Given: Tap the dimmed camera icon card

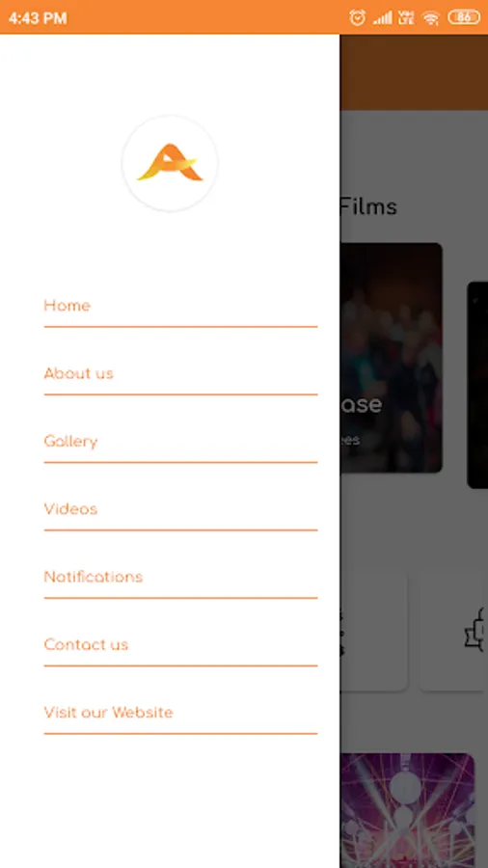Looking at the screenshot, I should 453,632.
